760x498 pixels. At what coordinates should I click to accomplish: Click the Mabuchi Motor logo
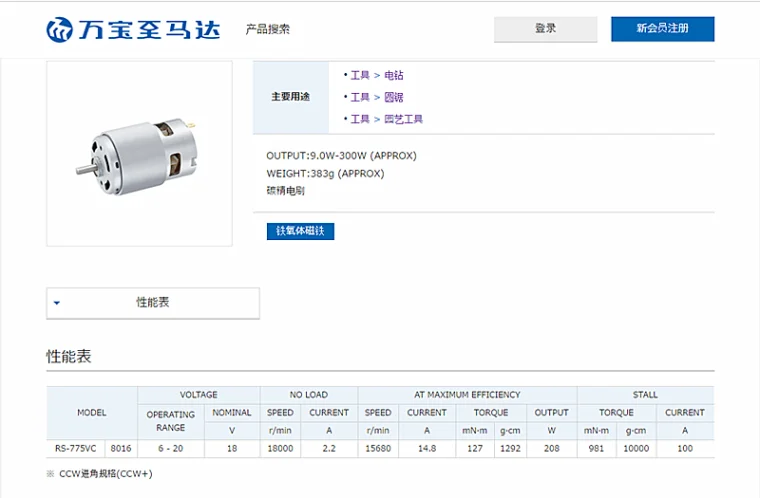click(133, 30)
